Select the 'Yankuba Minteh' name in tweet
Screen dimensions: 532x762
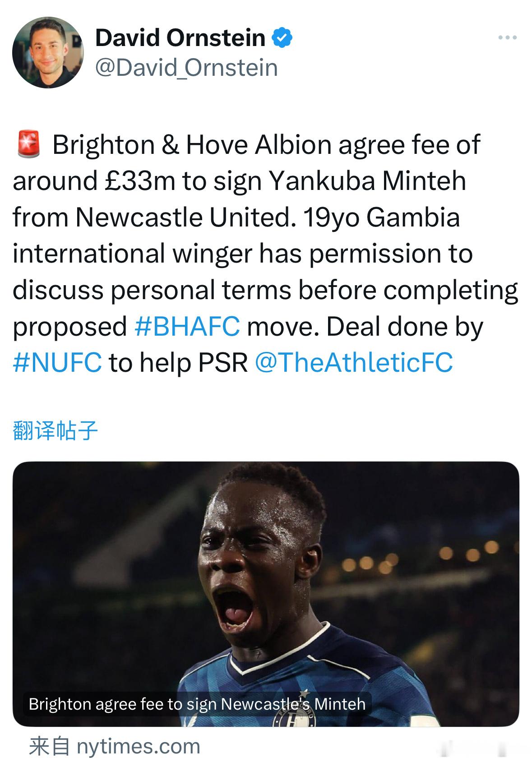pyautogui.click(x=368, y=181)
